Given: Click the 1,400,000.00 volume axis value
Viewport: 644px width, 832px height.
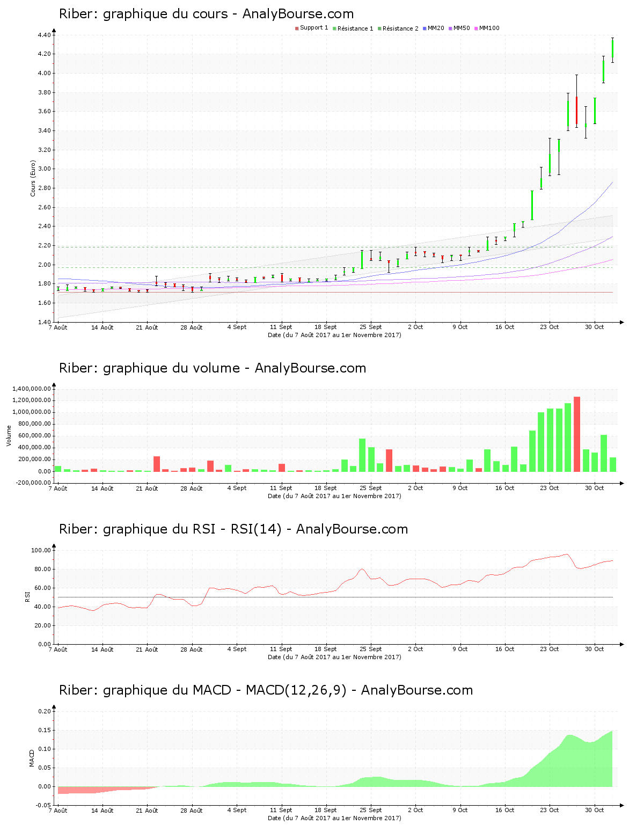Looking at the screenshot, I should (x=33, y=389).
